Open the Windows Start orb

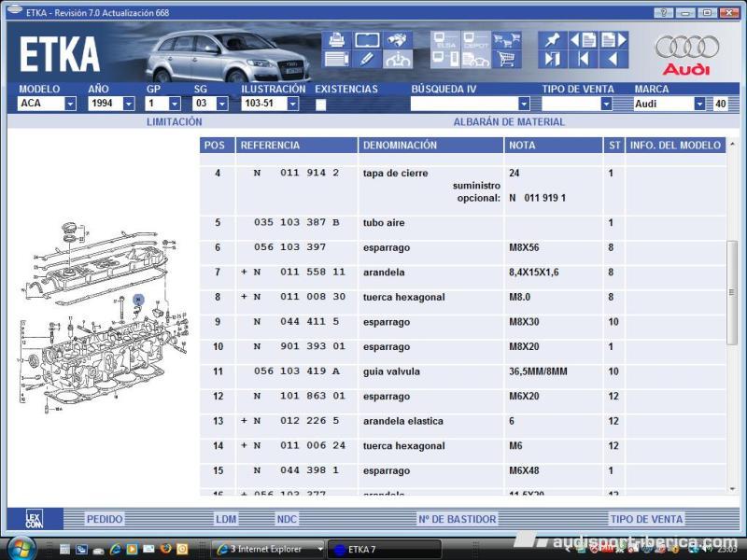click(20, 549)
